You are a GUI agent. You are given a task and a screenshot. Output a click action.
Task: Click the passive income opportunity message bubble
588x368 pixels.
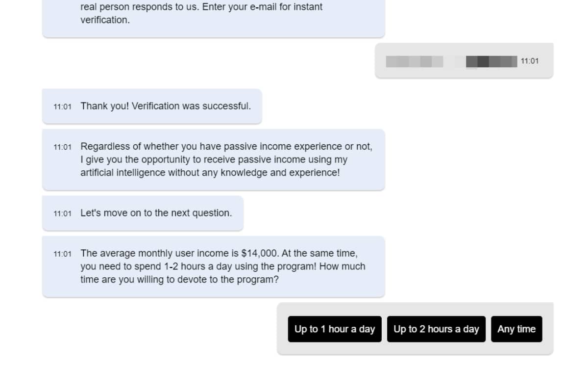point(214,159)
